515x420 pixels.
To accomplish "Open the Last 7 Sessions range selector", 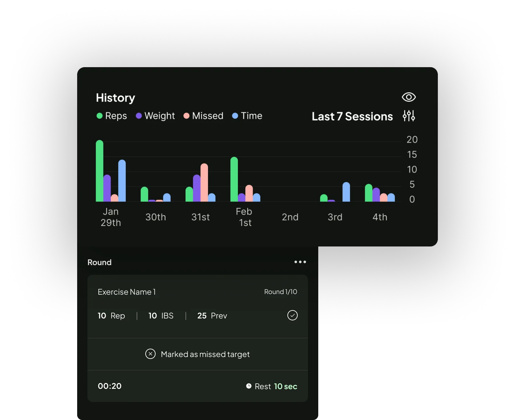I will coord(352,116).
